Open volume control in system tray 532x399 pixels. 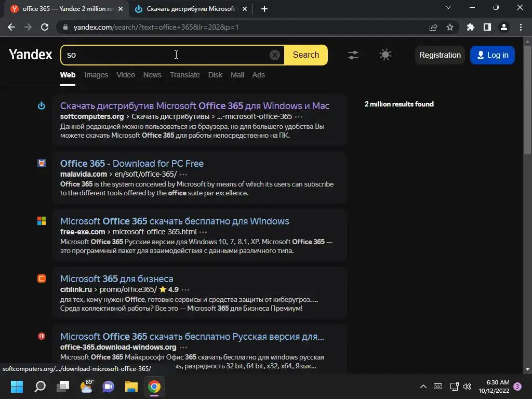467,387
